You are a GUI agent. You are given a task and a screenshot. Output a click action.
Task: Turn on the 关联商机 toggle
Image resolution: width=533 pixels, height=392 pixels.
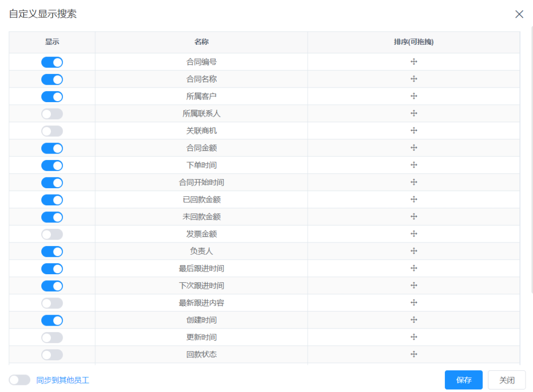pos(52,130)
